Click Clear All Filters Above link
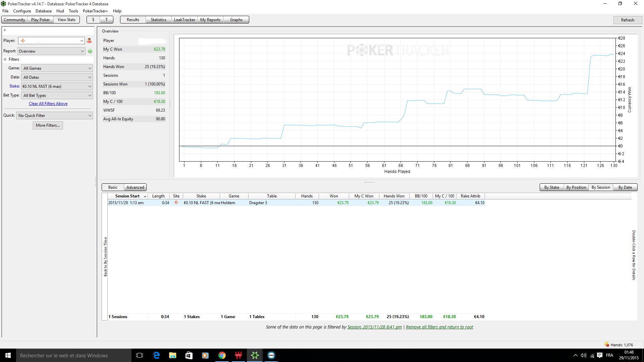 48,104
